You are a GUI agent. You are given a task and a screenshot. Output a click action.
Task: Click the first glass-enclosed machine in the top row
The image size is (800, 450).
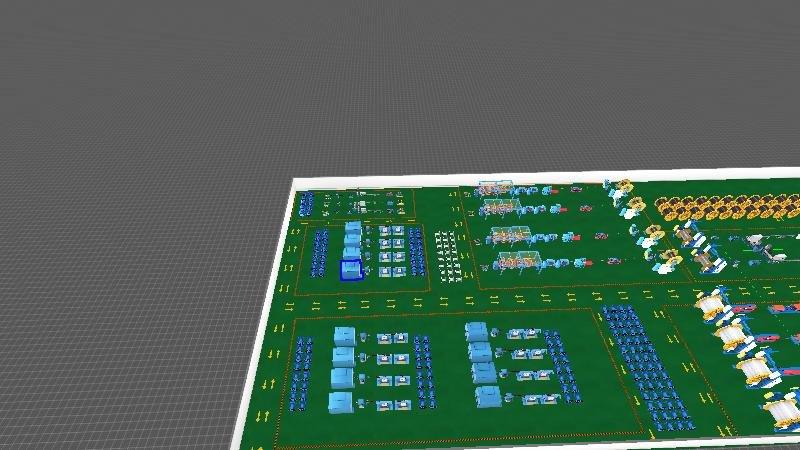pyautogui.click(x=495, y=188)
